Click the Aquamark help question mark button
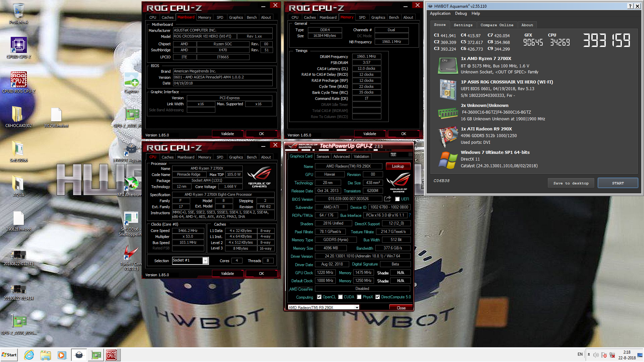The image size is (644, 362). click(x=630, y=6)
